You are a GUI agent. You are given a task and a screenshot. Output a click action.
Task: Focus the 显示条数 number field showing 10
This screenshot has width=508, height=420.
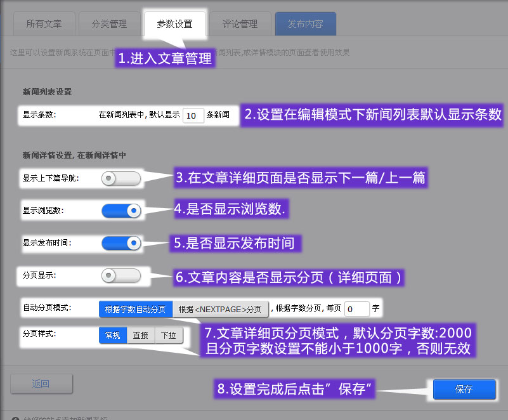pyautogui.click(x=193, y=115)
